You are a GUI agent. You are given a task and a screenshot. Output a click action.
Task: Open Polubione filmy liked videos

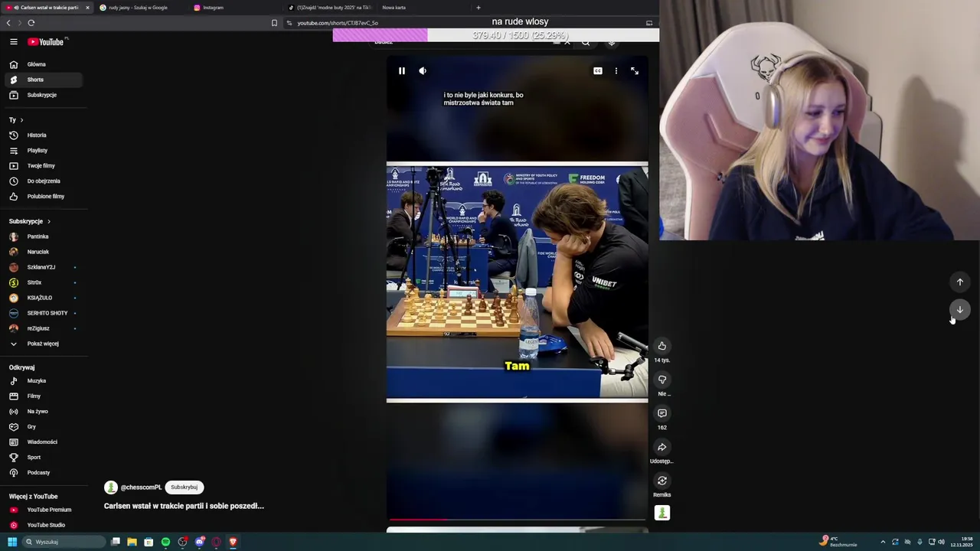tap(44, 197)
